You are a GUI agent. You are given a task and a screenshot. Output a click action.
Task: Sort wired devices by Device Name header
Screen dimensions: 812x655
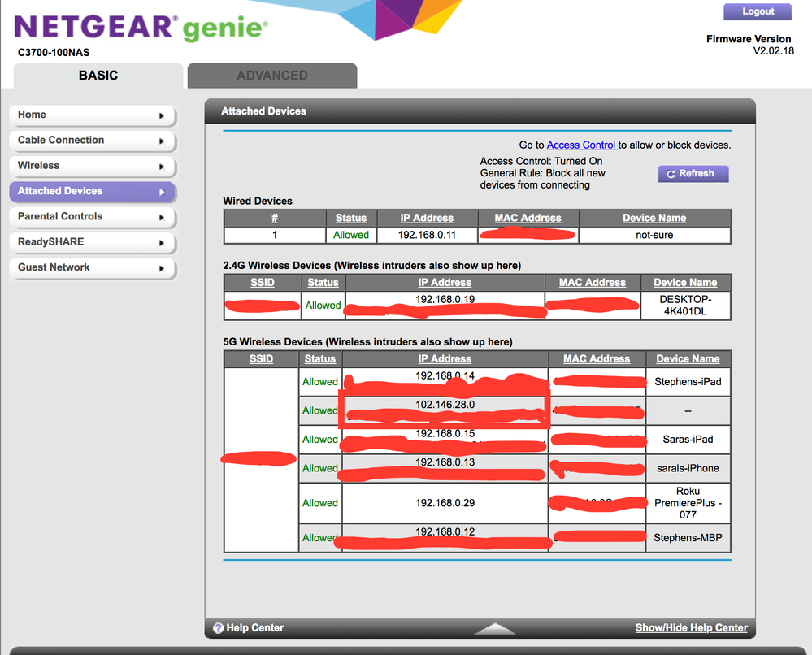click(654, 218)
